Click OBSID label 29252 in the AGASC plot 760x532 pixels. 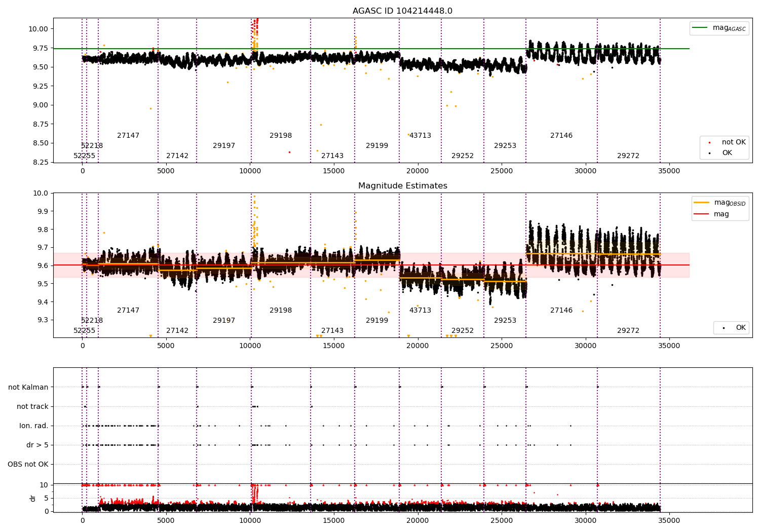463,156
